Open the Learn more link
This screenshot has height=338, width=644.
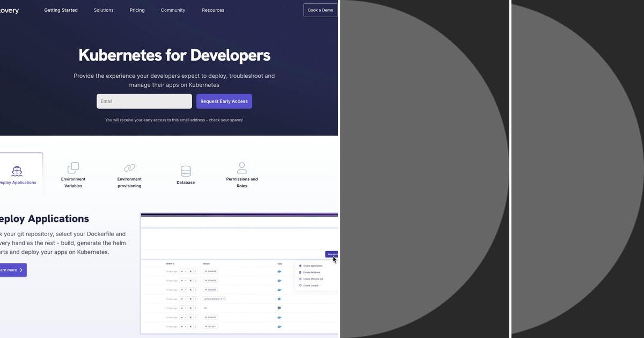pyautogui.click(x=10, y=269)
